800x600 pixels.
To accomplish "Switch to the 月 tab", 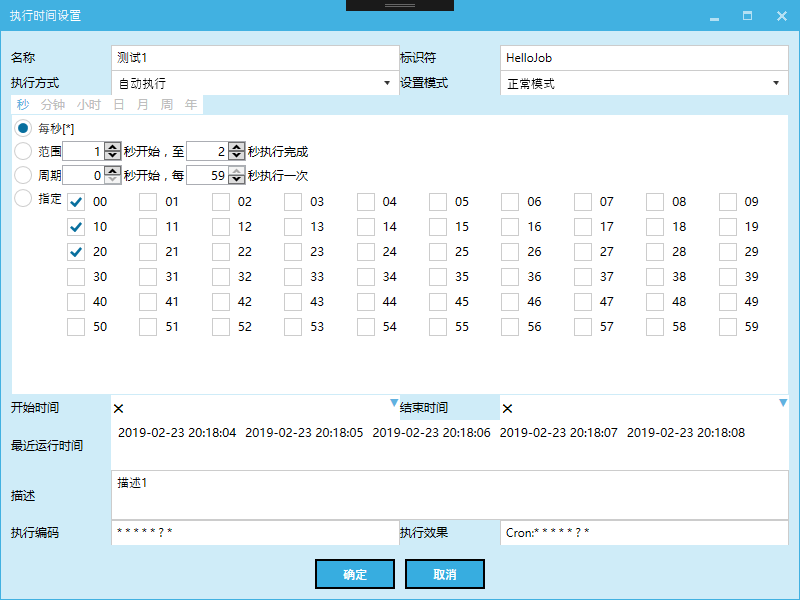I will (143, 105).
